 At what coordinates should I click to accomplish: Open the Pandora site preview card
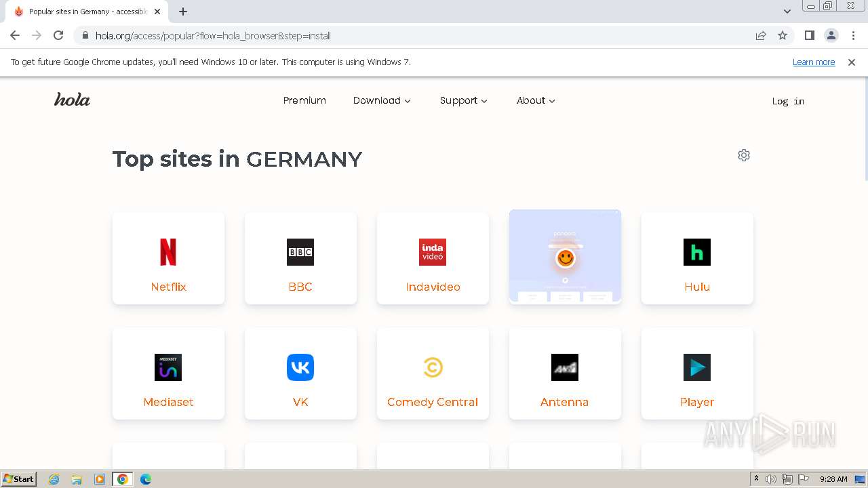[x=565, y=256]
